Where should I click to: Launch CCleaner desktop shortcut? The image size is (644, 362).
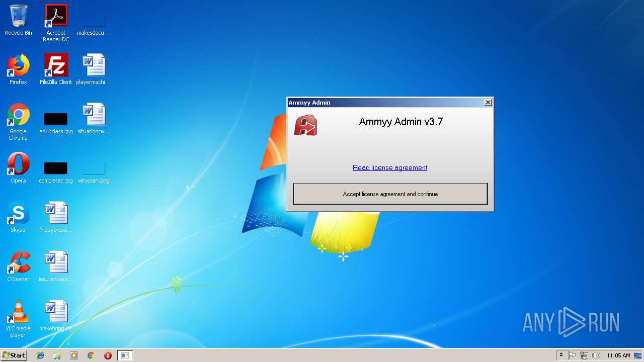(x=18, y=266)
